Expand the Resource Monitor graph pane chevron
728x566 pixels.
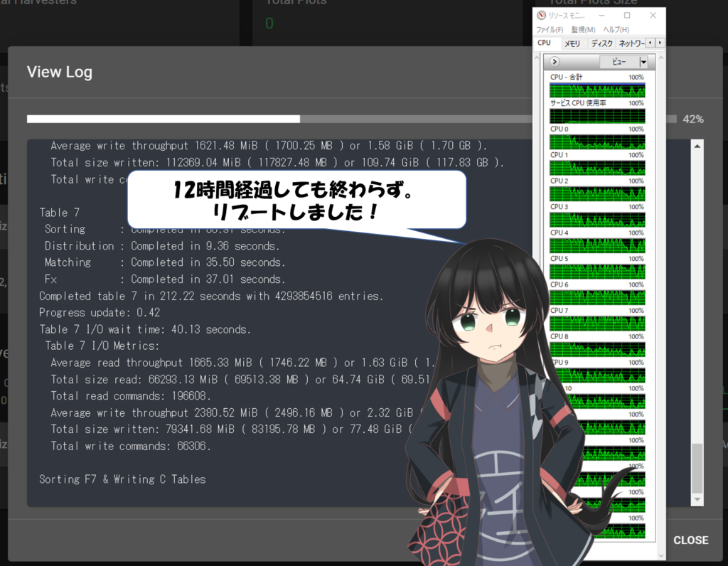pos(555,62)
